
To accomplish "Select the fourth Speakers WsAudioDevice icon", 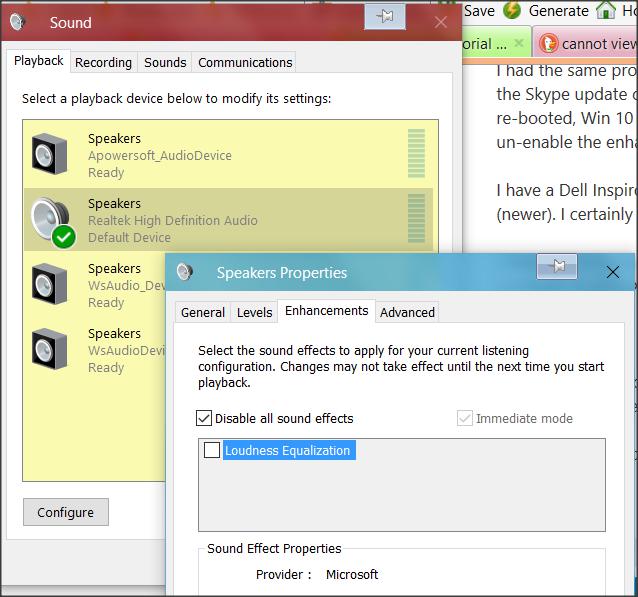I will (50, 349).
